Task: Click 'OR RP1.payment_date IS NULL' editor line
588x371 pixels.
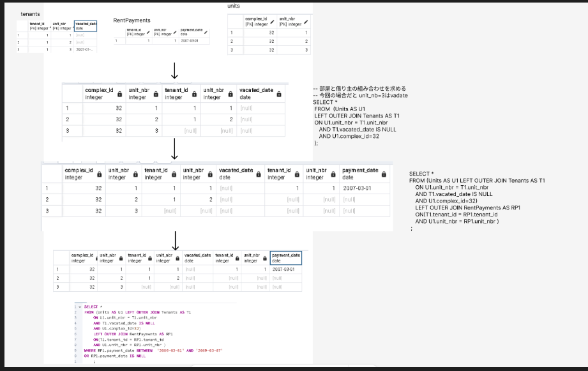Action: (114, 356)
